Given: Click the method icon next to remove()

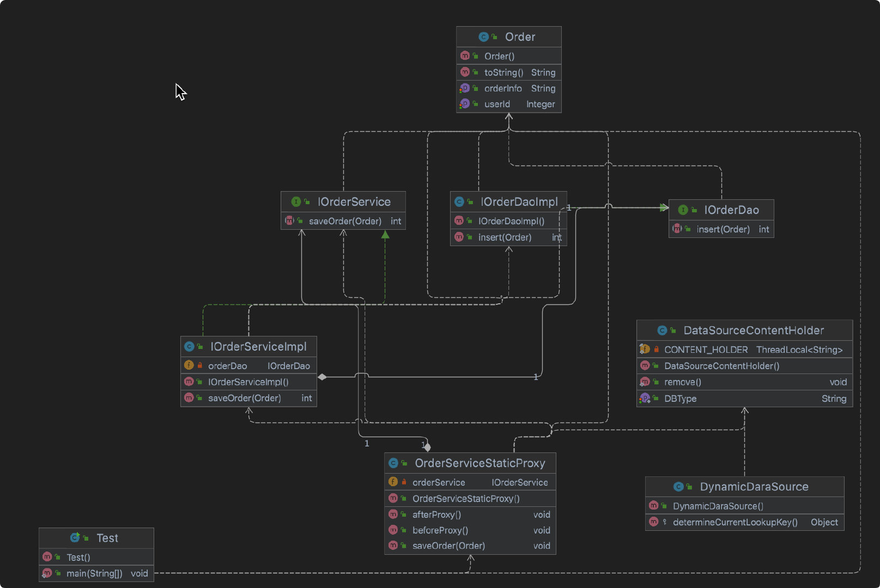Looking at the screenshot, I should coord(645,382).
